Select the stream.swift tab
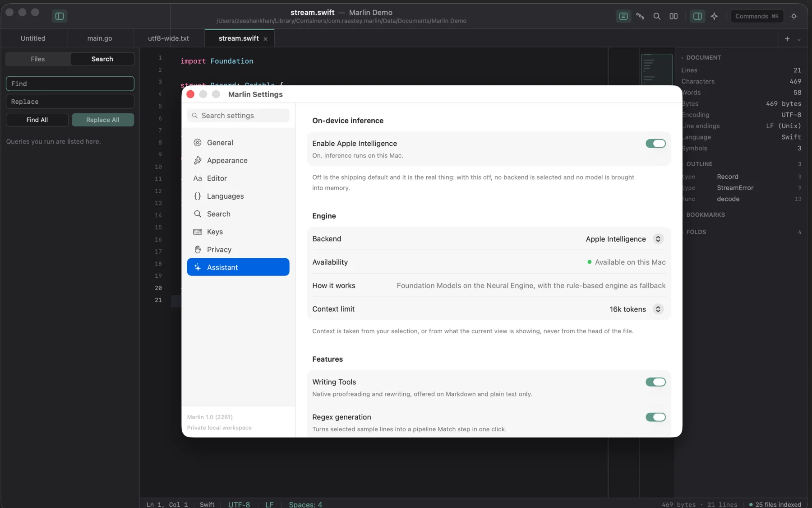This screenshot has width=812, height=508. point(239,38)
